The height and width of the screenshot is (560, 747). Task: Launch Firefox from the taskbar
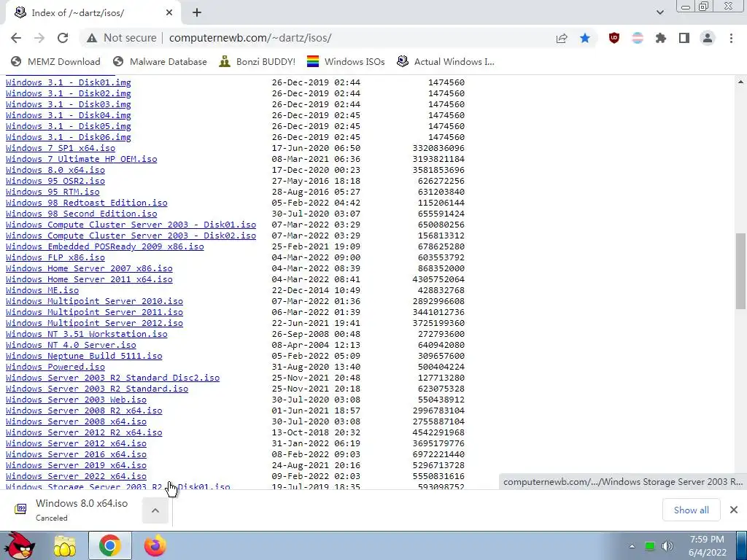tap(155, 545)
